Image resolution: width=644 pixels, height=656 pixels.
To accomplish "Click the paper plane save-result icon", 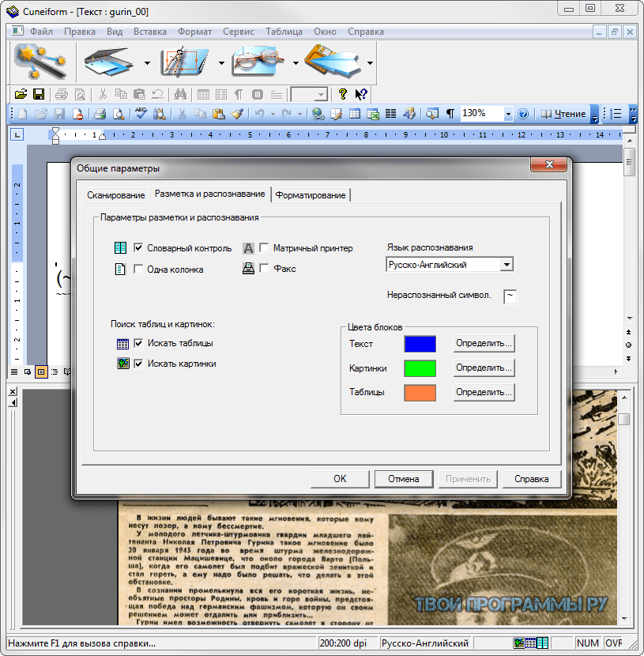I will [x=333, y=62].
